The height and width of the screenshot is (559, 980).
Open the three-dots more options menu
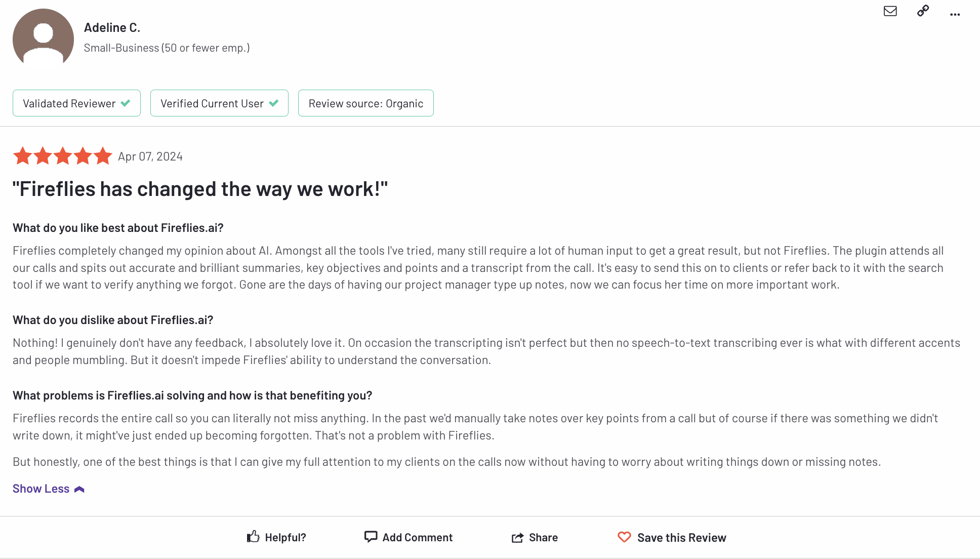point(955,15)
